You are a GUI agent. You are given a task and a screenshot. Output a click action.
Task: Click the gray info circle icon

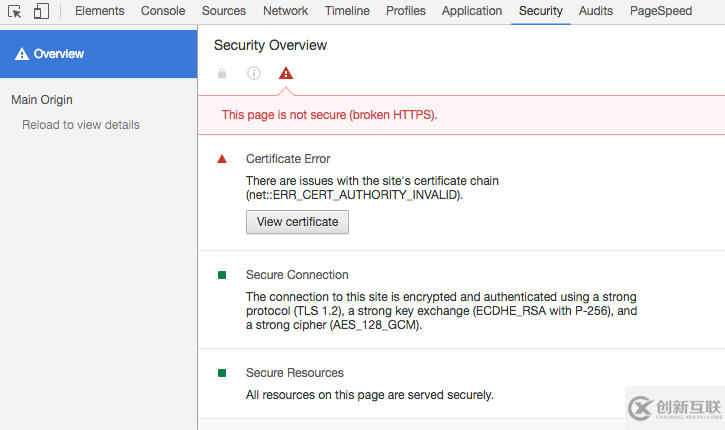[254, 73]
